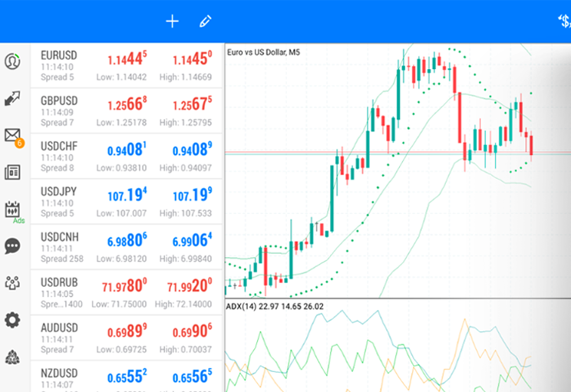Open the Quotes icon in sidebar
Screen dimensions: 571x392
click(x=12, y=61)
